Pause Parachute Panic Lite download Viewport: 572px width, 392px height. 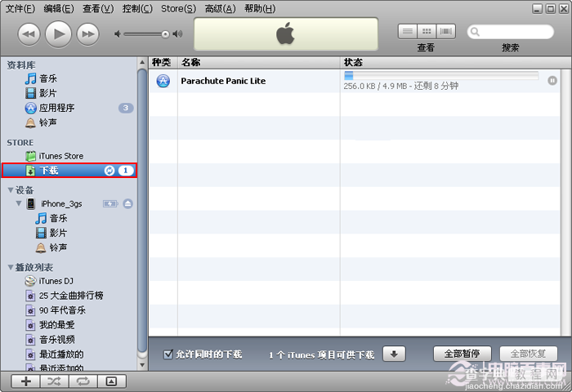(552, 80)
